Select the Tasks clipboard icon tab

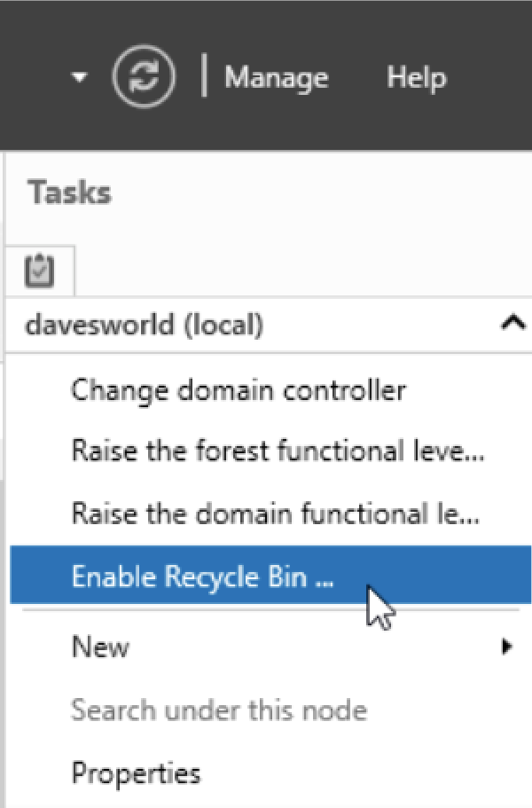40,271
